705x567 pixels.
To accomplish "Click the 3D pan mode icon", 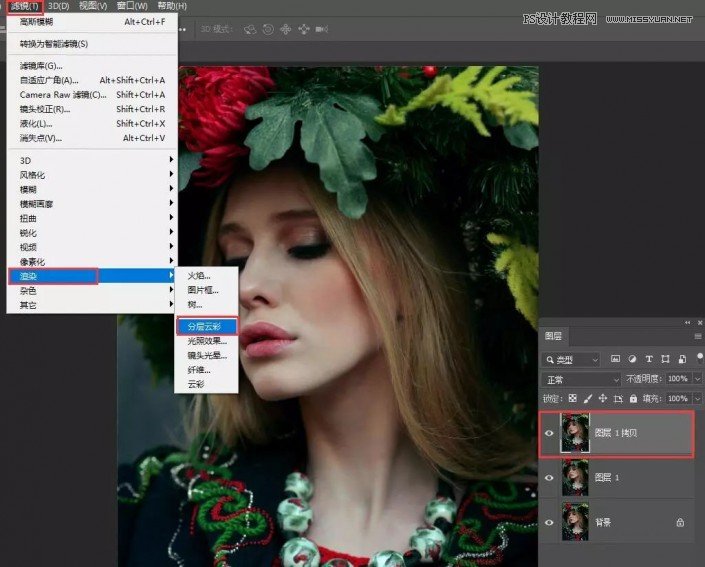I will (286, 30).
